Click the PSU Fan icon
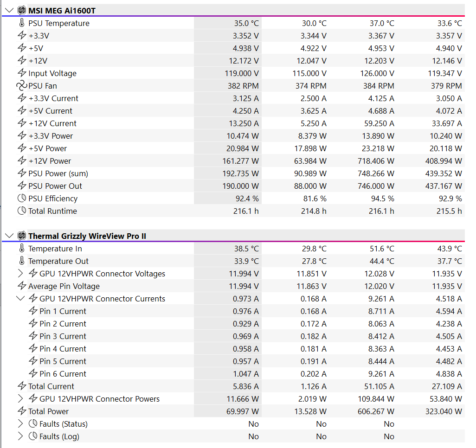The height and width of the screenshot is (448, 476). point(22,86)
